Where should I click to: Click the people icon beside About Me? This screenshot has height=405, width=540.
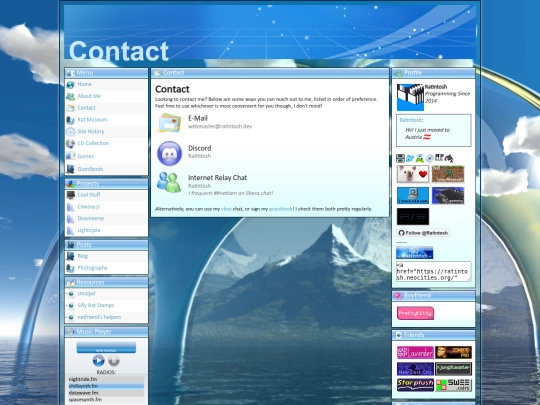coord(71,96)
